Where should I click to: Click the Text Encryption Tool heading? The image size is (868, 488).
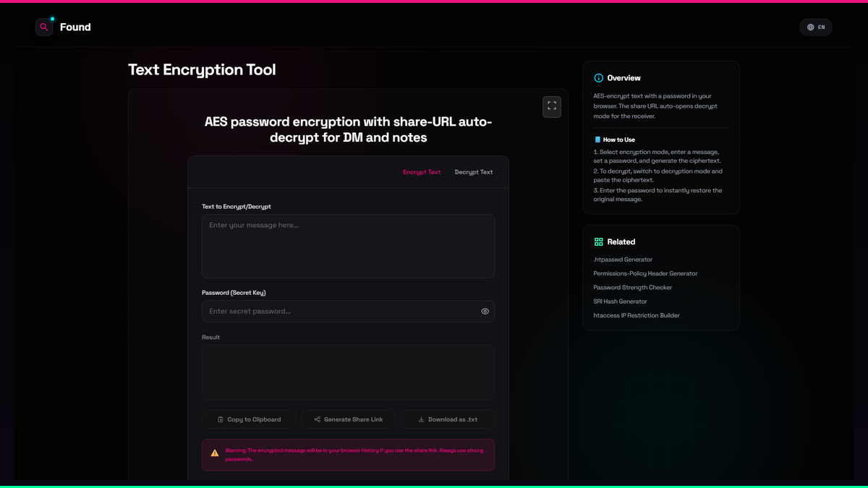tap(202, 70)
